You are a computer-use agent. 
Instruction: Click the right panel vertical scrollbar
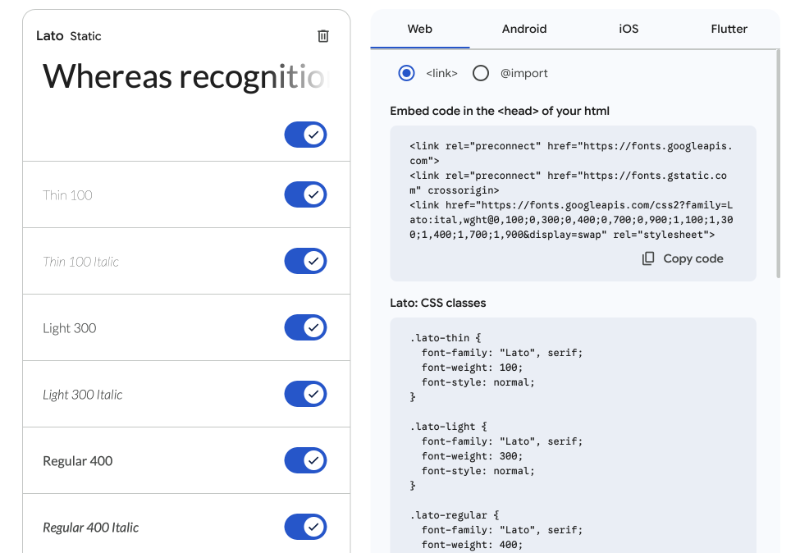778,163
